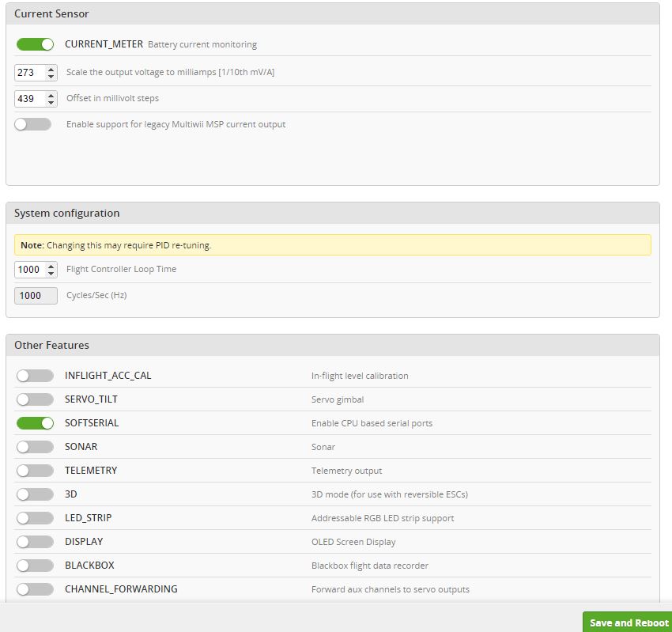Image resolution: width=672 pixels, height=632 pixels.
Task: Enable the DISPLAY OLED screen toggle
Action: pos(35,542)
